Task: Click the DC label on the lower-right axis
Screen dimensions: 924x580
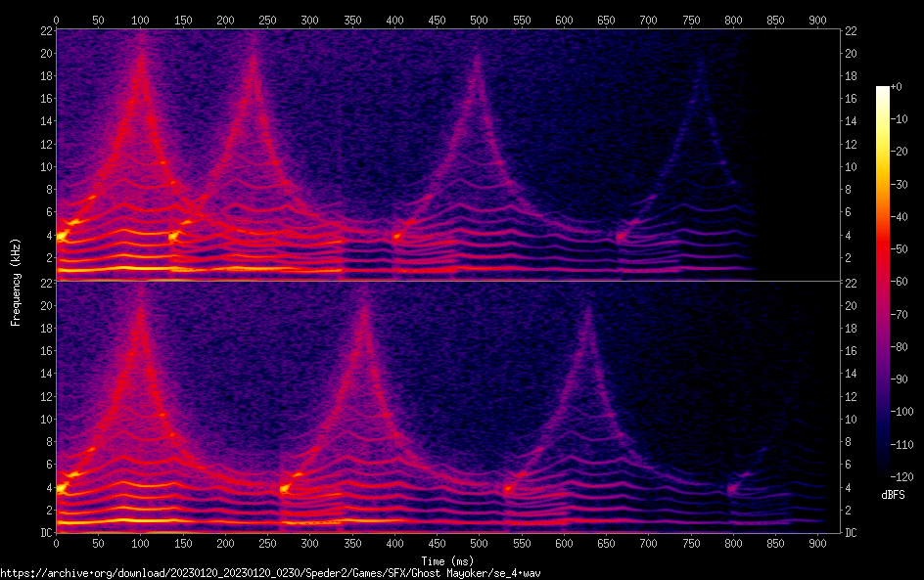Action: (x=852, y=533)
